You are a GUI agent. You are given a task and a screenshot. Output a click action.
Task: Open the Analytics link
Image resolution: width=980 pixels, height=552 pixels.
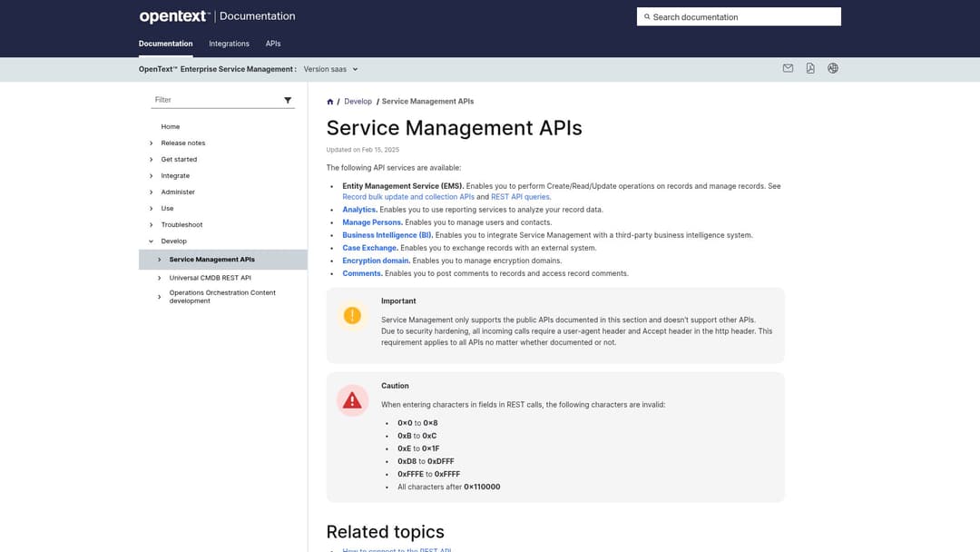tap(359, 210)
